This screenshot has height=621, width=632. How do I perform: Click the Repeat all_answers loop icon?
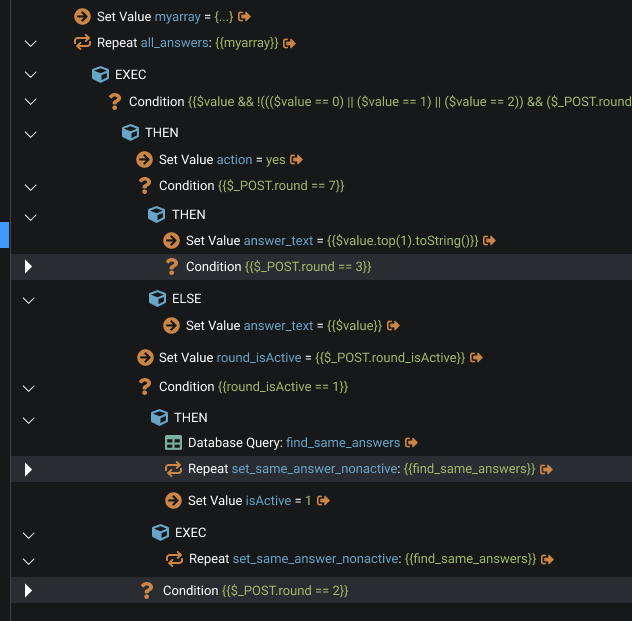83,42
